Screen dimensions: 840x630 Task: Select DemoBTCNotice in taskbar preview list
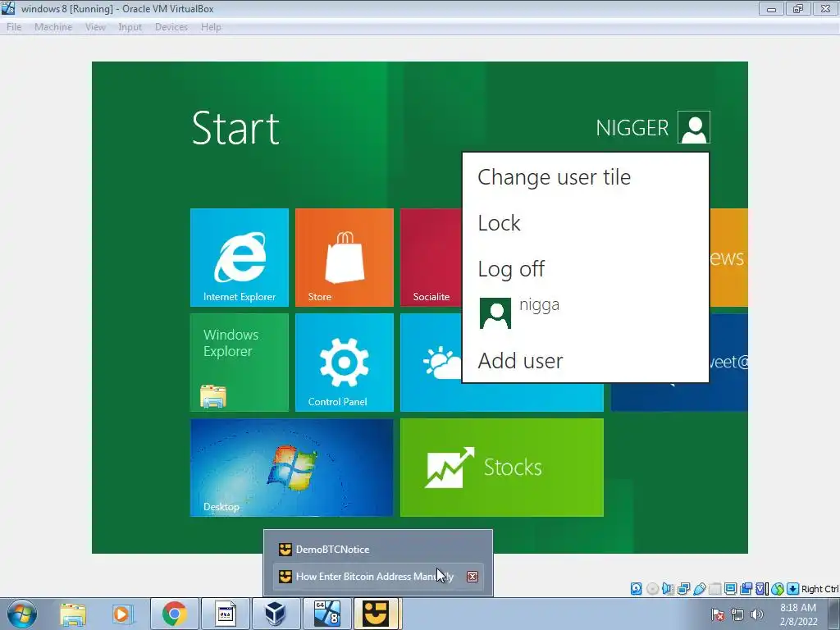[x=378, y=549]
